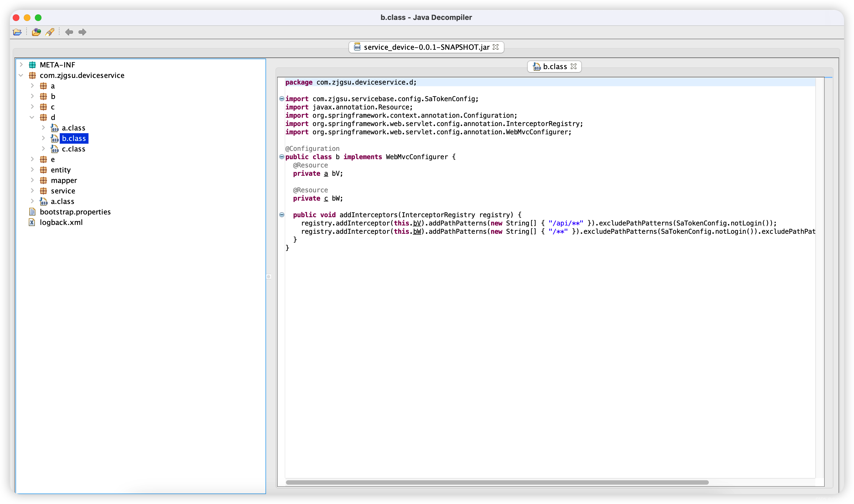Close the b.class editor tab

(x=574, y=67)
